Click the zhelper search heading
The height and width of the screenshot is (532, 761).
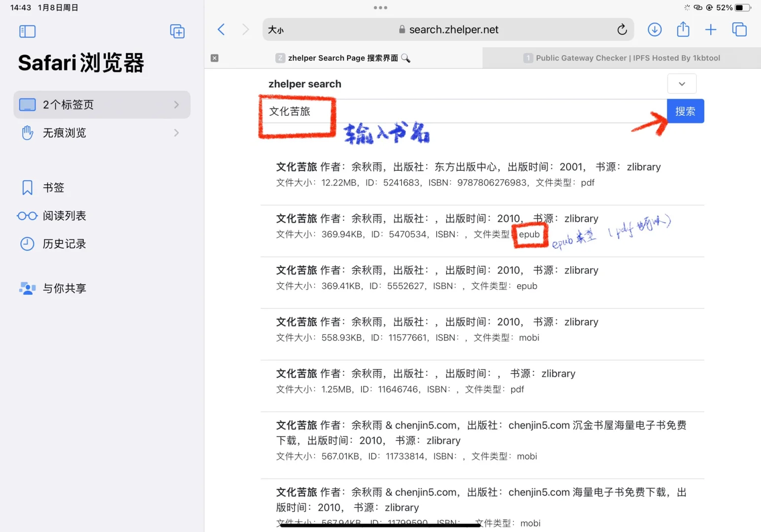[305, 84]
